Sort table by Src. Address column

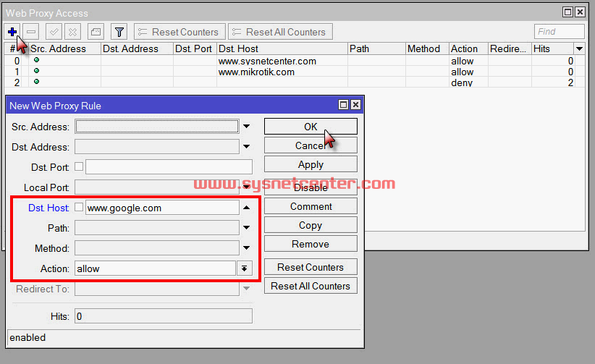64,48
